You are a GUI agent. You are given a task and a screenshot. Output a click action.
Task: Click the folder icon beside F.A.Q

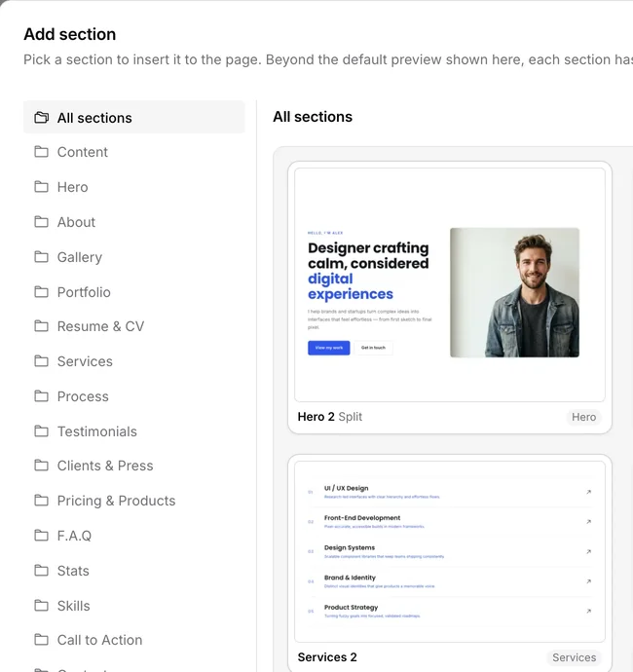tap(42, 536)
